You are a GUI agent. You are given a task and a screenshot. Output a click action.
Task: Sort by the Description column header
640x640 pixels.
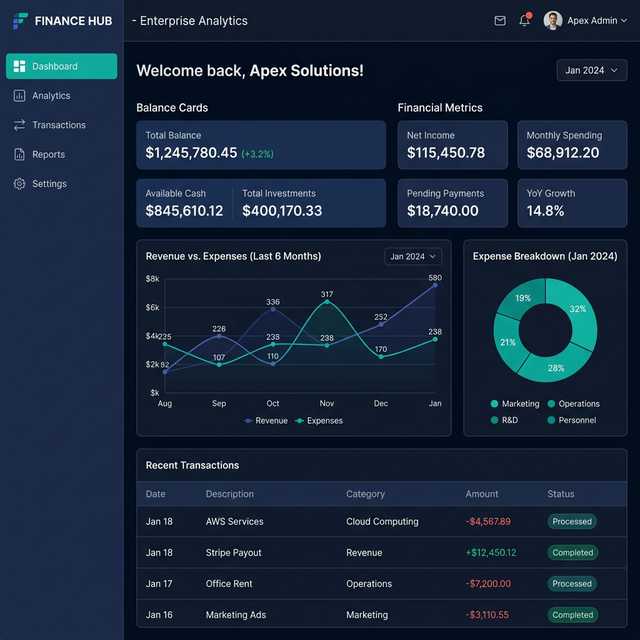pos(230,494)
